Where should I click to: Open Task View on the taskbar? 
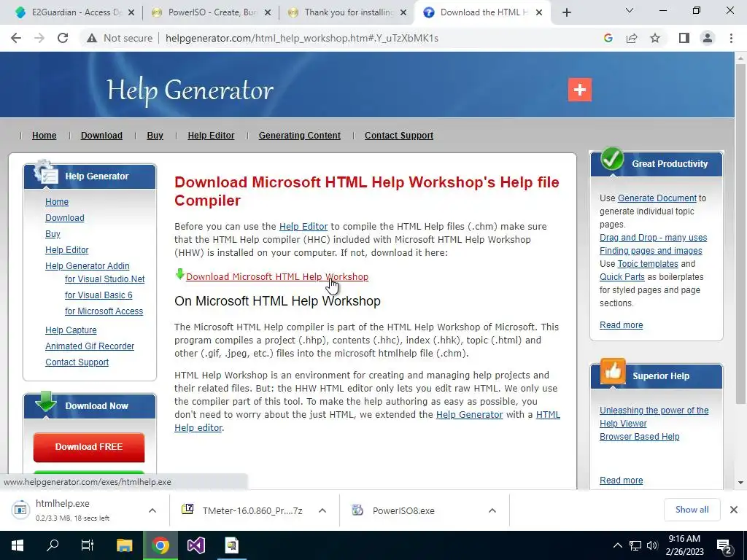click(x=88, y=545)
